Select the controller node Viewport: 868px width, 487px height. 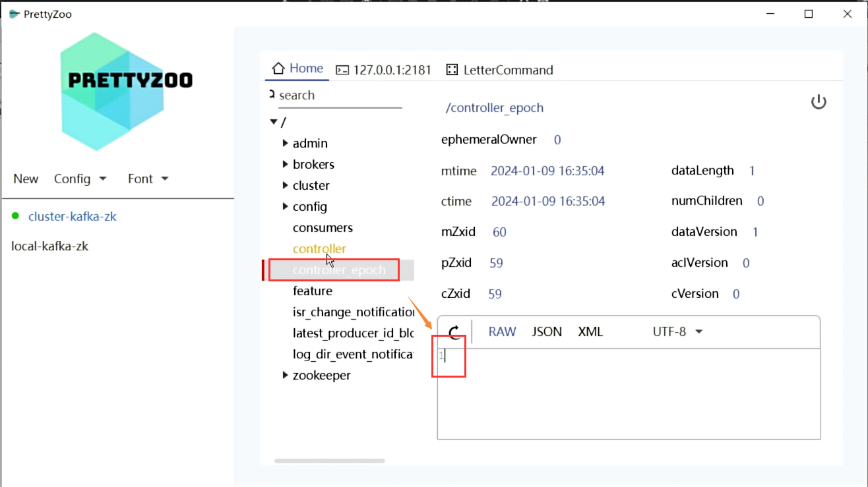coord(319,248)
